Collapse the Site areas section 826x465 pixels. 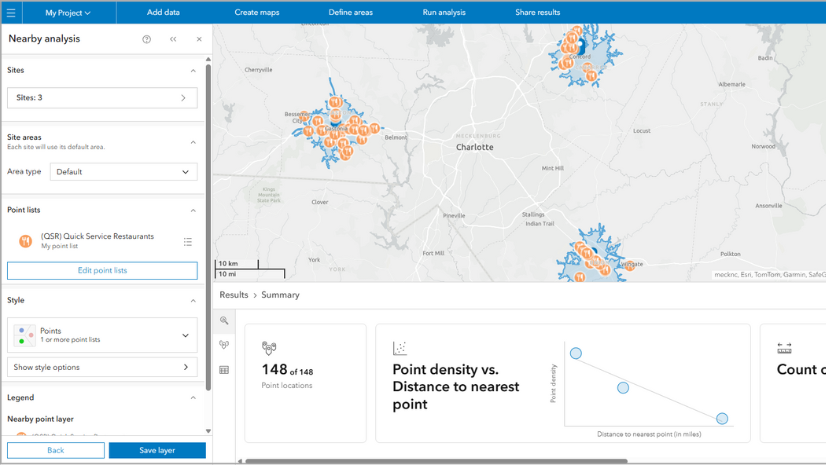point(193,142)
